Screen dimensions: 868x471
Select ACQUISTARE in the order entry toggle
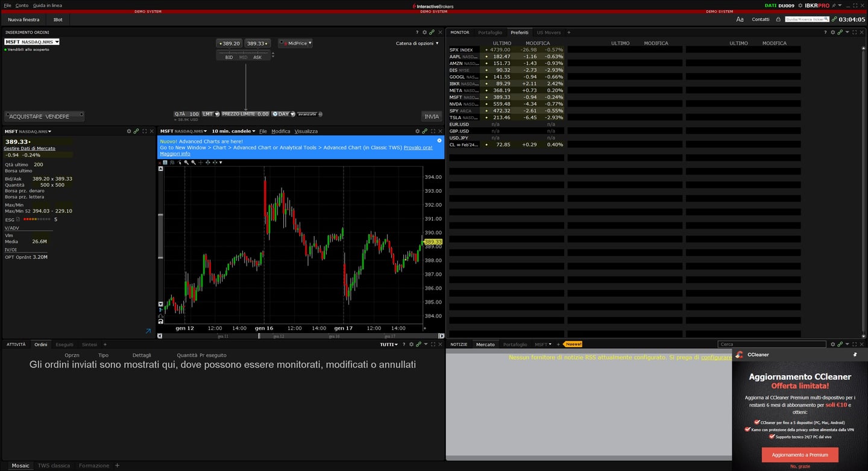pos(27,116)
